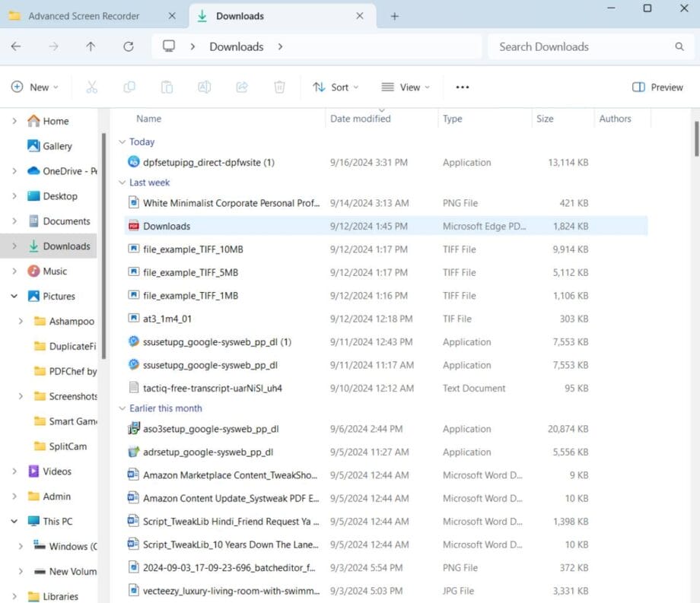Image resolution: width=700 pixels, height=603 pixels.
Task: Click the up one level arrow
Action: point(91,46)
